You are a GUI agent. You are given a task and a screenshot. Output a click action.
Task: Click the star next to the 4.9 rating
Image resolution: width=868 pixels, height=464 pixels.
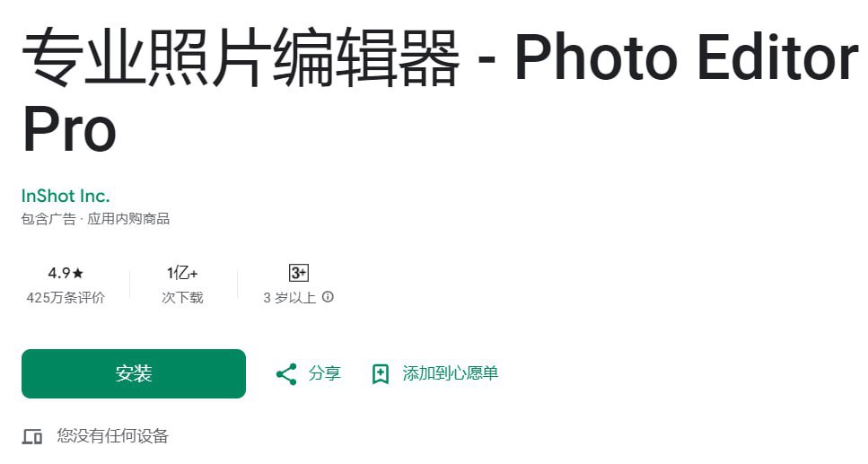(x=78, y=273)
